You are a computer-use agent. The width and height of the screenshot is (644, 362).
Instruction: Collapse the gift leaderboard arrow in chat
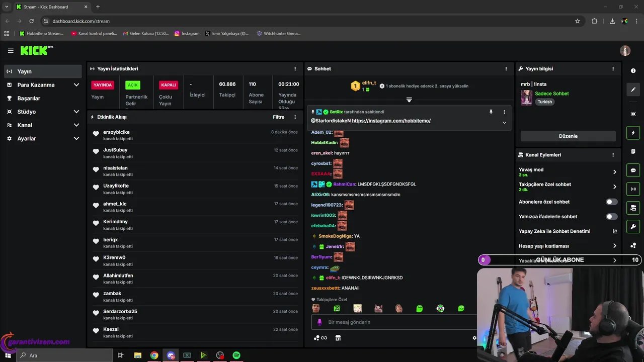(x=409, y=100)
